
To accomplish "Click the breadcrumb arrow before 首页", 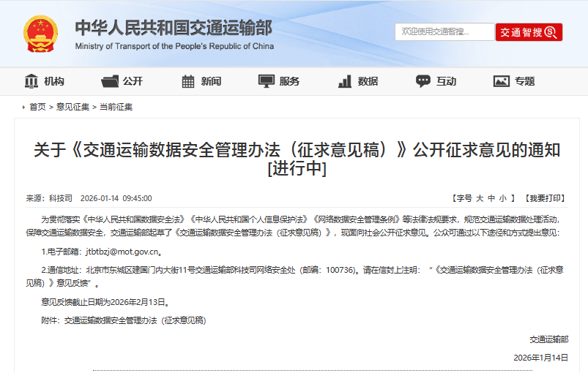I will (x=23, y=107).
